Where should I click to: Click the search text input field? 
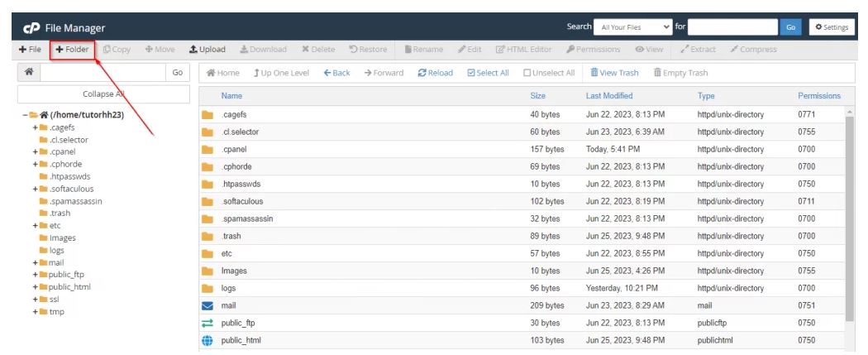tap(732, 27)
